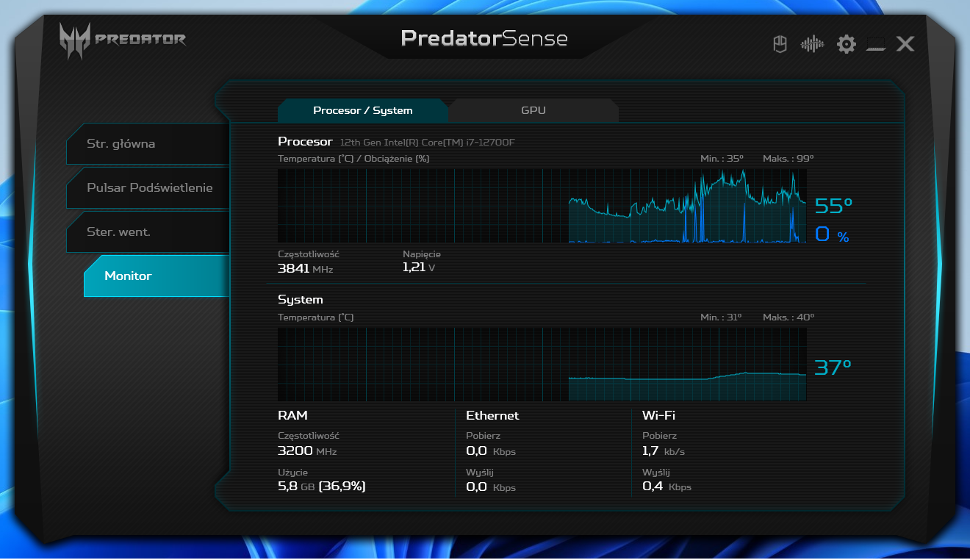Open Ster. went. fan control page
970x560 pixels.
pyautogui.click(x=119, y=232)
